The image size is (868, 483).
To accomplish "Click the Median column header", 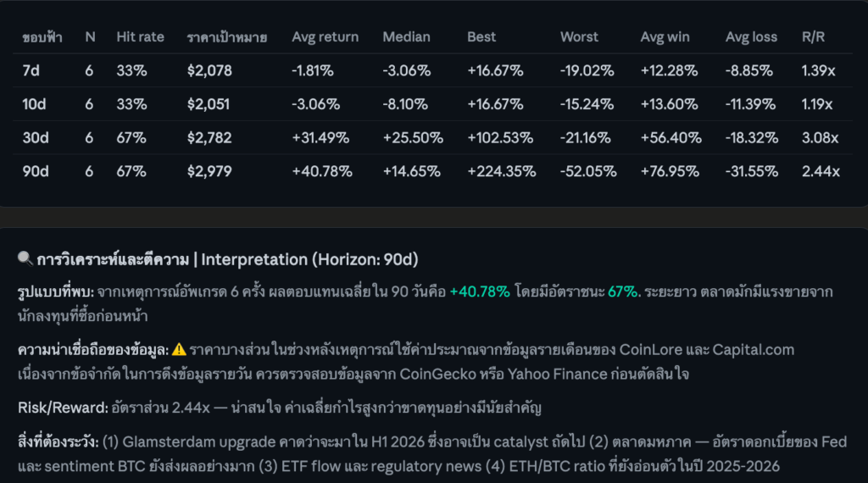I will click(406, 37).
